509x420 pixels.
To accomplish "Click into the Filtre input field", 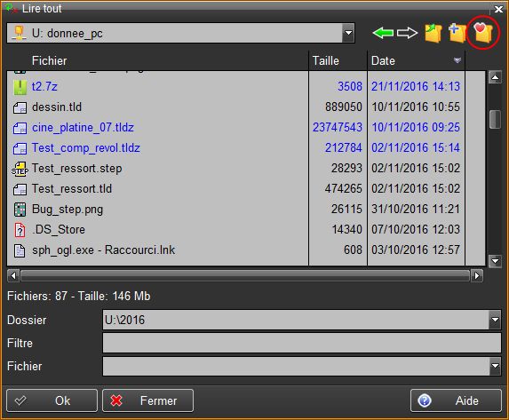I will click(x=301, y=343).
